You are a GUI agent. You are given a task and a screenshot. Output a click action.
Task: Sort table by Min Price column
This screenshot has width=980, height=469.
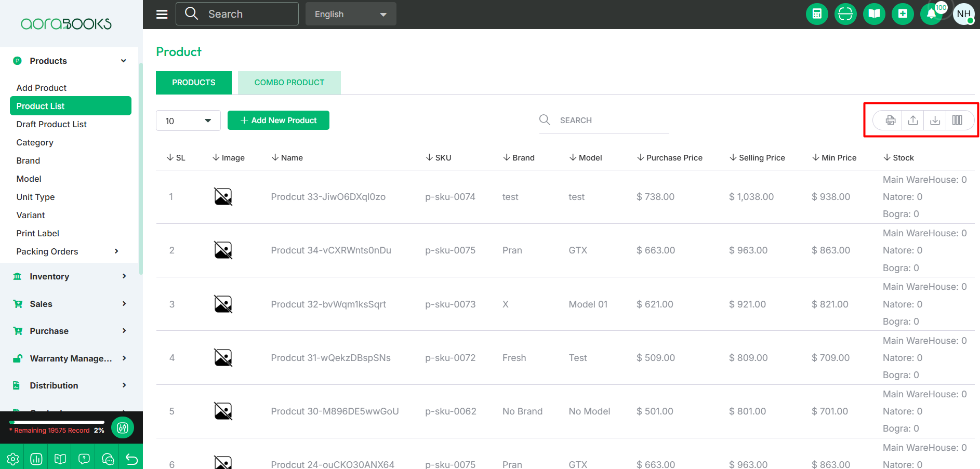835,158
